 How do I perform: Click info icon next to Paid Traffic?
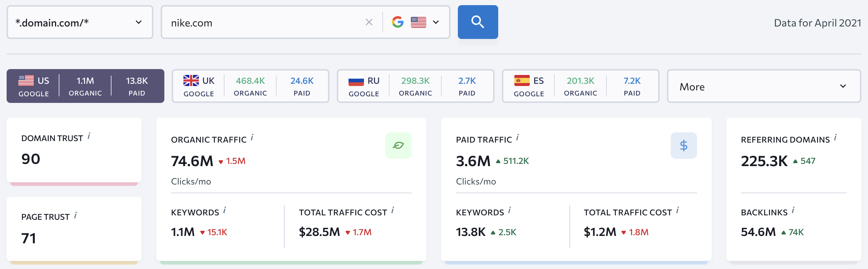coord(518,138)
